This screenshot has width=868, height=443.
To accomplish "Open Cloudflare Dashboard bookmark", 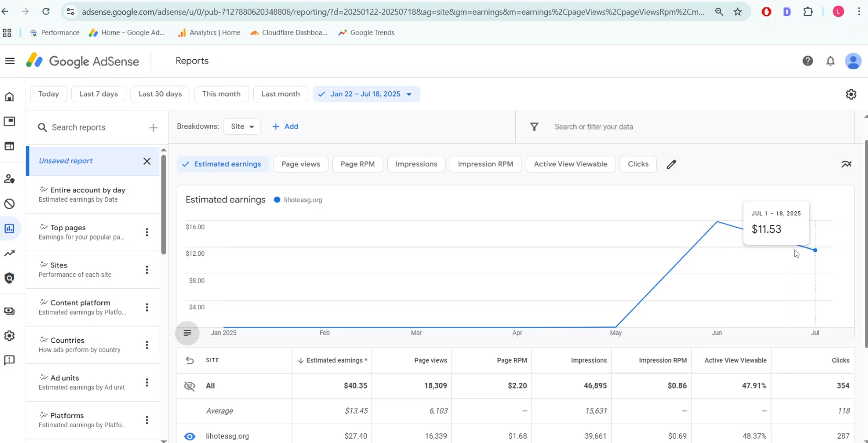I will (288, 33).
